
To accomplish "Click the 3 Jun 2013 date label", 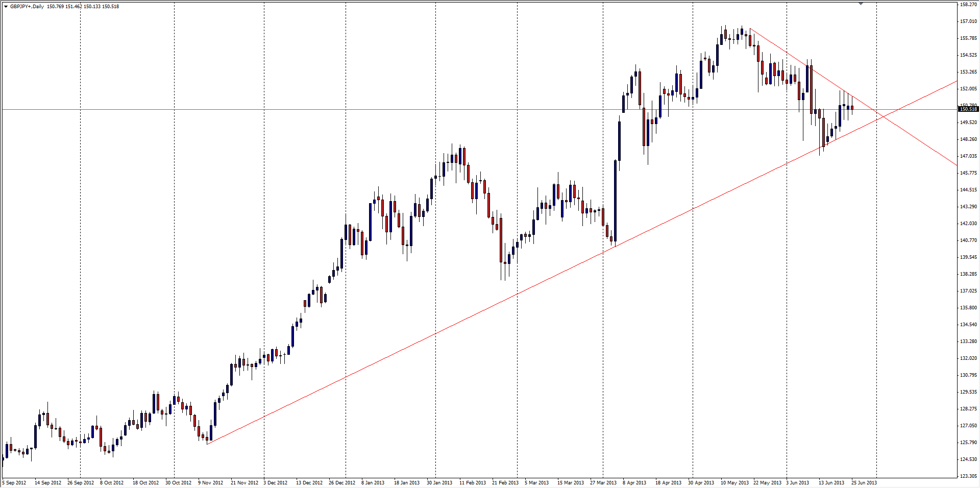I will click(x=797, y=483).
